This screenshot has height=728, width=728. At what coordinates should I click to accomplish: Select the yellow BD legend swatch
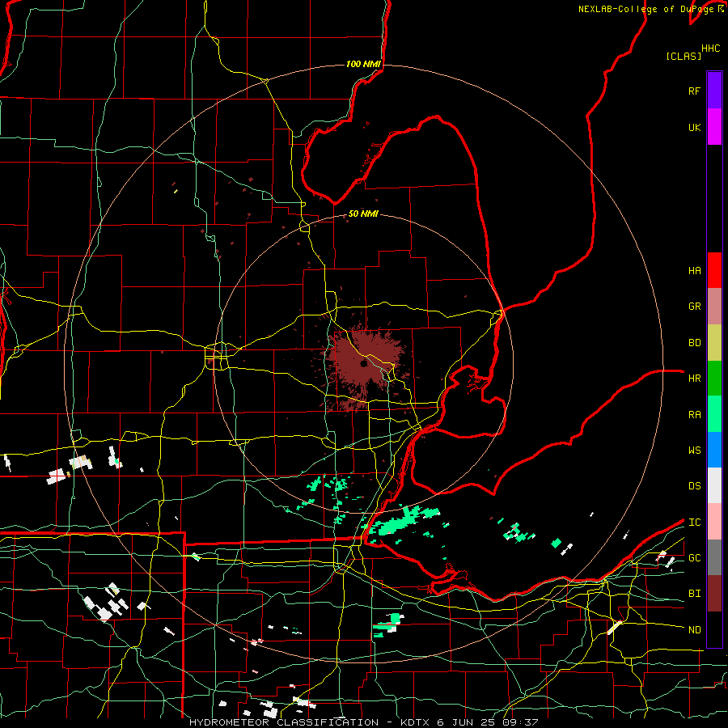tap(714, 342)
